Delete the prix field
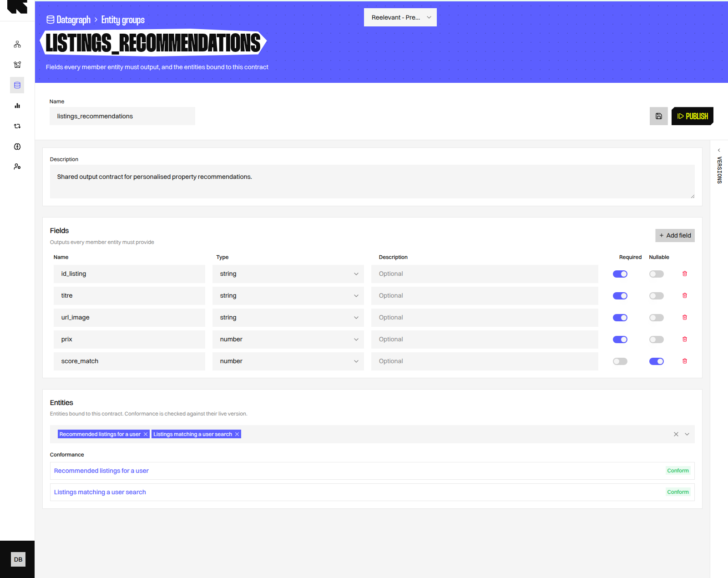This screenshot has height=578, width=728. [685, 339]
